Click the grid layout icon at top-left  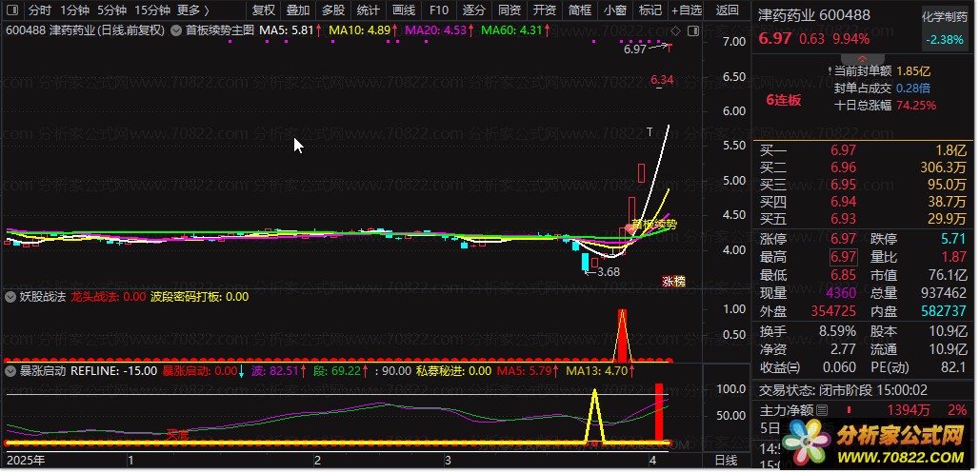coord(11,10)
